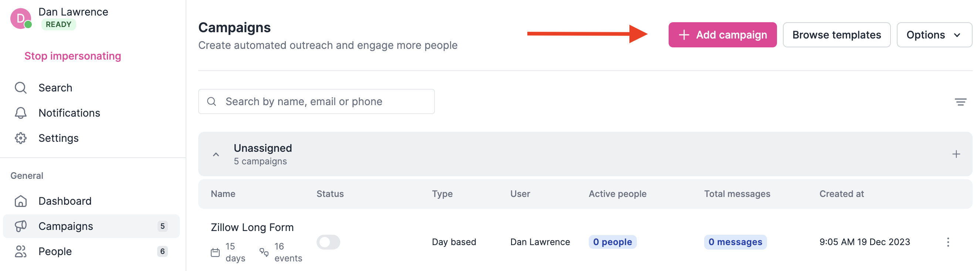This screenshot has height=271, width=980.
Task: Collapse the Unassigned campaigns group
Action: click(216, 154)
